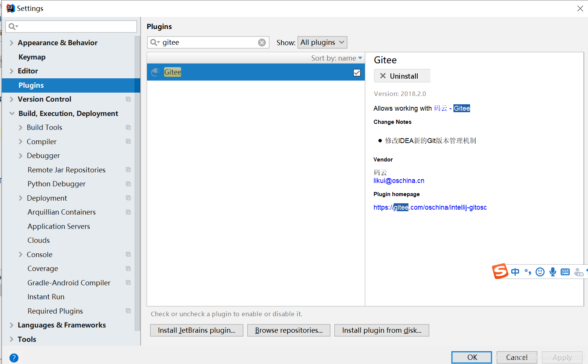Click the settings tree vertical scrollbar
The width and height of the screenshot is (588, 364).
point(137,184)
